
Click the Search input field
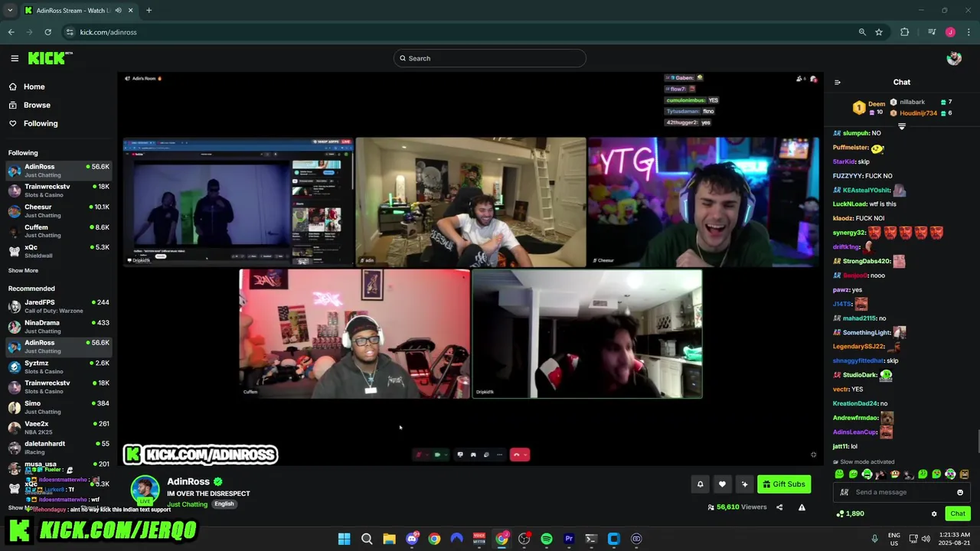coord(490,58)
